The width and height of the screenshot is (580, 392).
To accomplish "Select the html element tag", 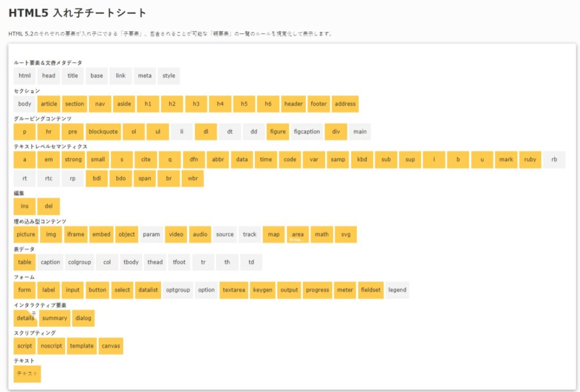I will click(x=24, y=75).
